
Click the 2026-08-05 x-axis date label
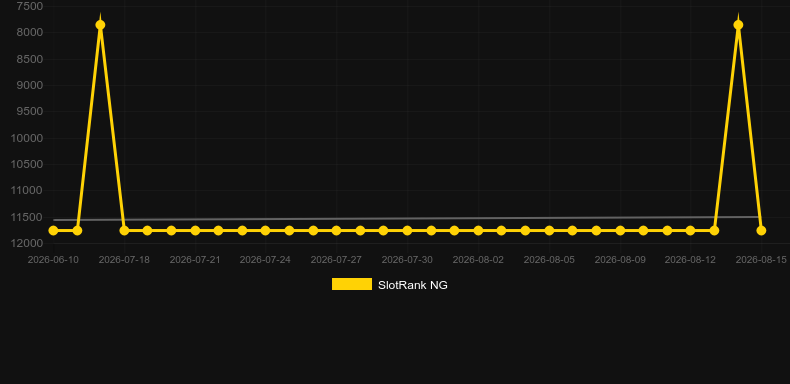click(549, 260)
